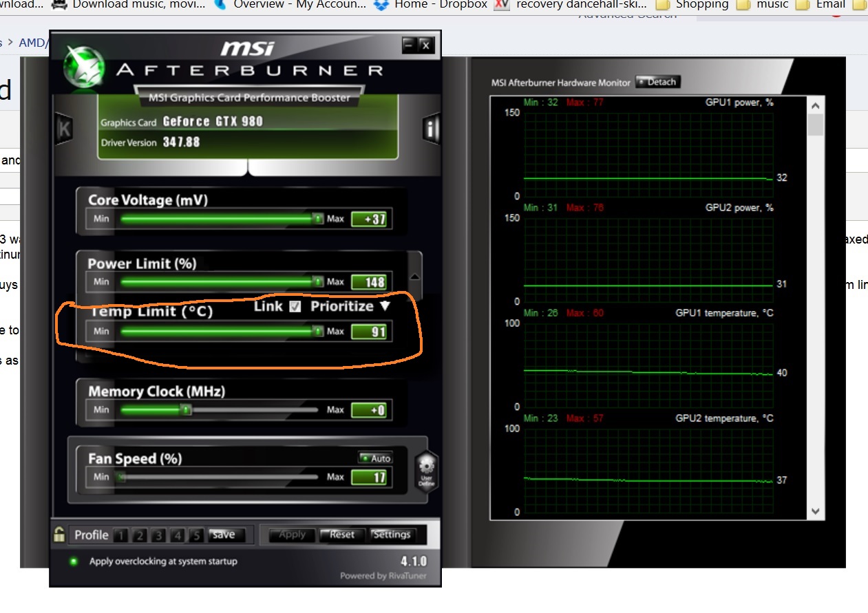This screenshot has width=868, height=613.
Task: Click the Fan Speed value field 17
Action: [x=370, y=477]
